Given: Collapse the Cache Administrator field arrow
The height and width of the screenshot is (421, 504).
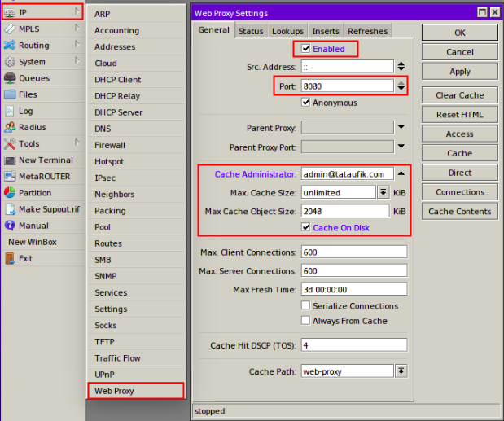Looking at the screenshot, I should click(x=401, y=173).
